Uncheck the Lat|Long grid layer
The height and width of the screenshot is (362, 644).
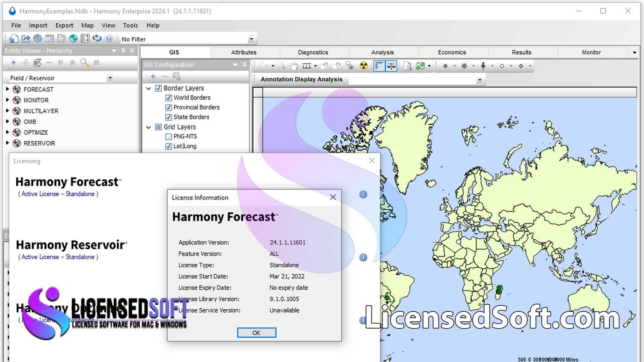pyautogui.click(x=169, y=146)
